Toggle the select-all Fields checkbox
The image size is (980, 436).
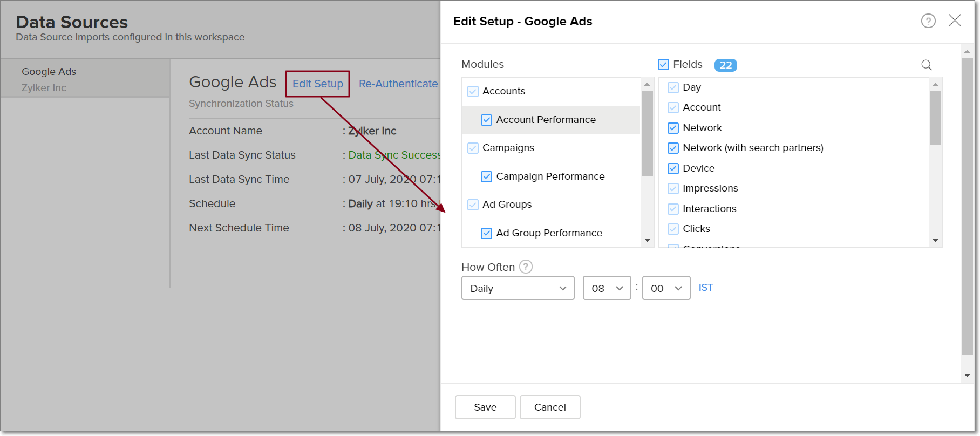click(663, 65)
